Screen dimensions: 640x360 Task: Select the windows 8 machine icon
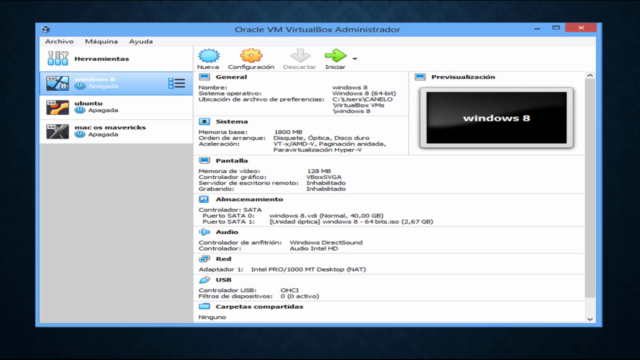tap(57, 83)
